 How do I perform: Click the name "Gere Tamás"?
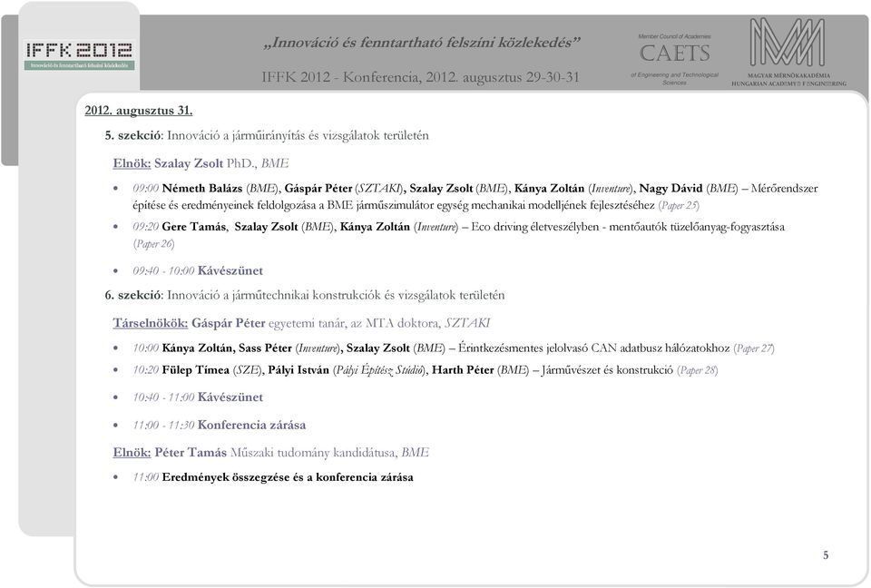[194, 227]
